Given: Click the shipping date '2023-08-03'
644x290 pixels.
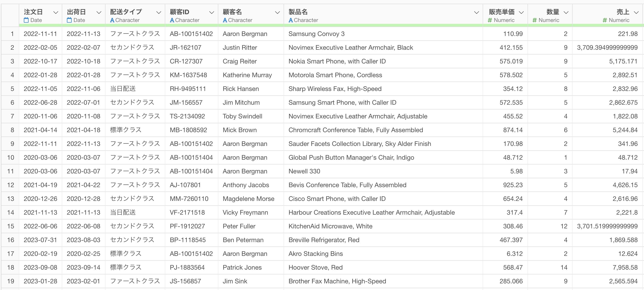Looking at the screenshot, I should (x=83, y=240).
